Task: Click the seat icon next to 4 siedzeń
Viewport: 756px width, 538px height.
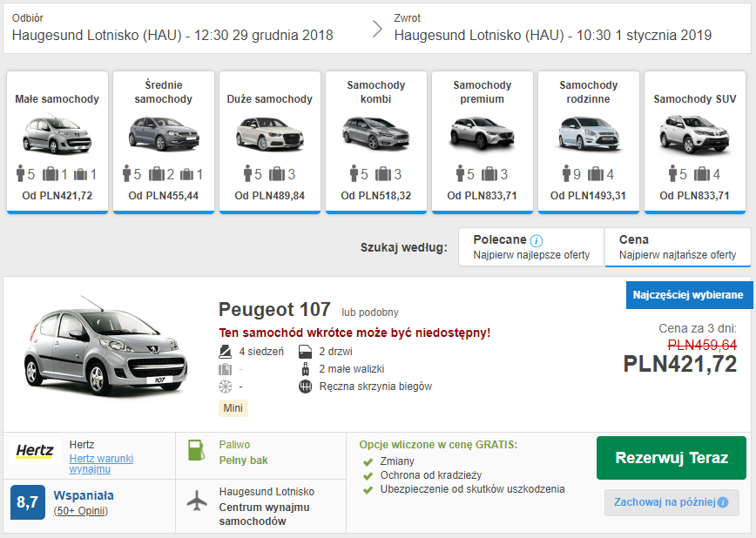Action: click(226, 352)
